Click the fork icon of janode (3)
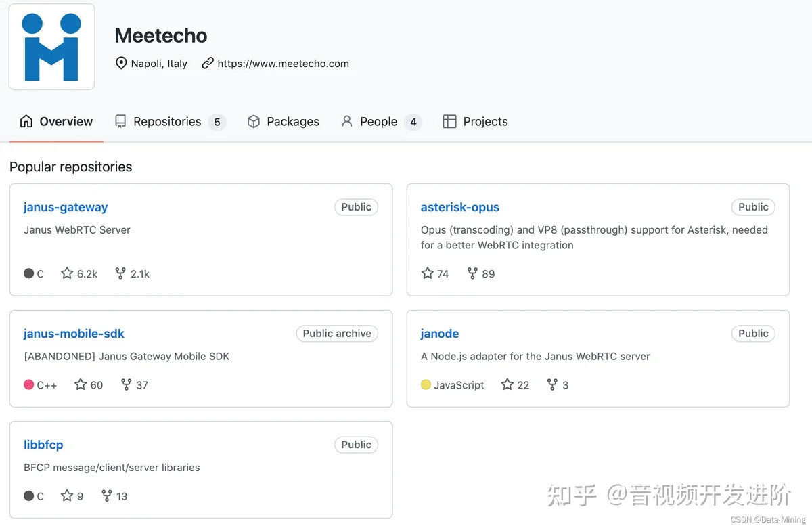 (552, 384)
